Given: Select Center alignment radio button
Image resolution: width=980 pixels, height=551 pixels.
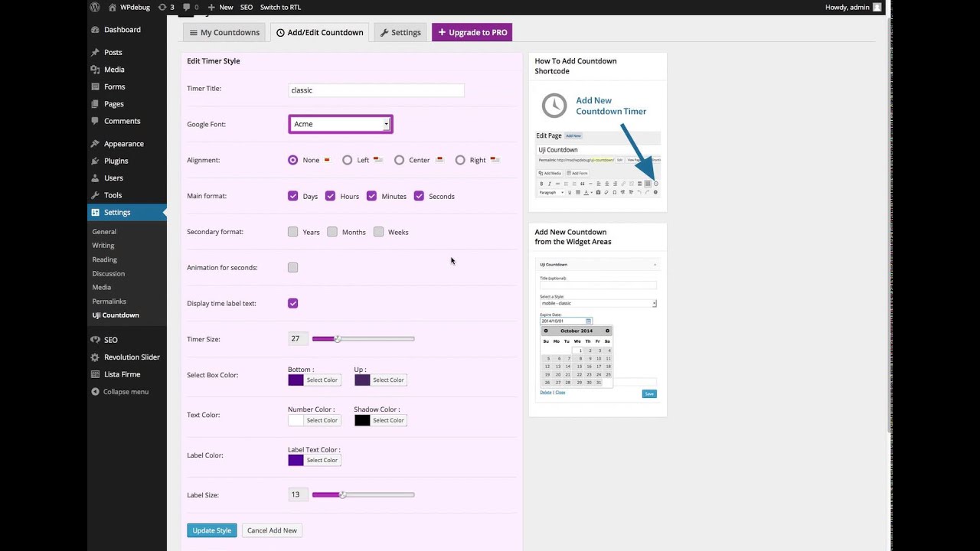Looking at the screenshot, I should pyautogui.click(x=399, y=160).
